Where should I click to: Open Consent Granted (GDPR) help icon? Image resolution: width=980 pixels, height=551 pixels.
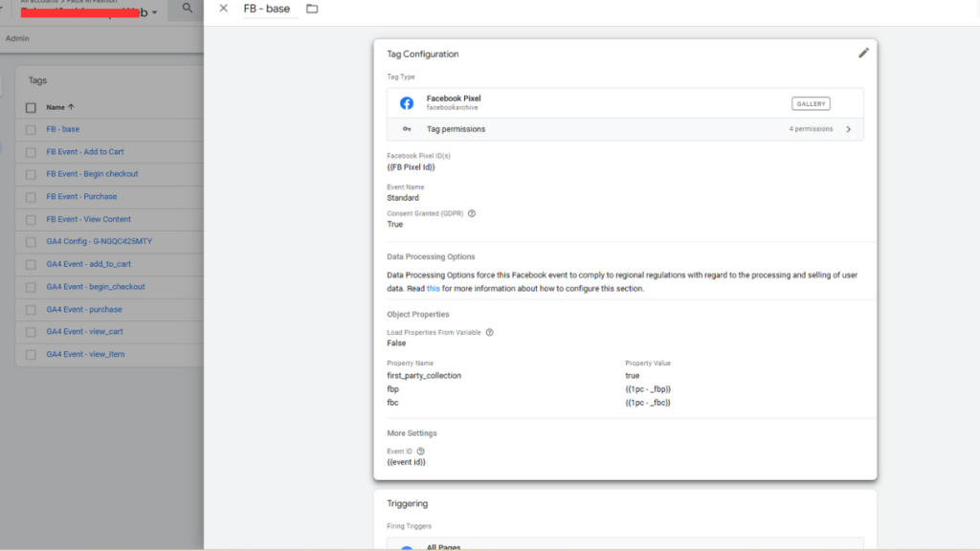(x=472, y=213)
